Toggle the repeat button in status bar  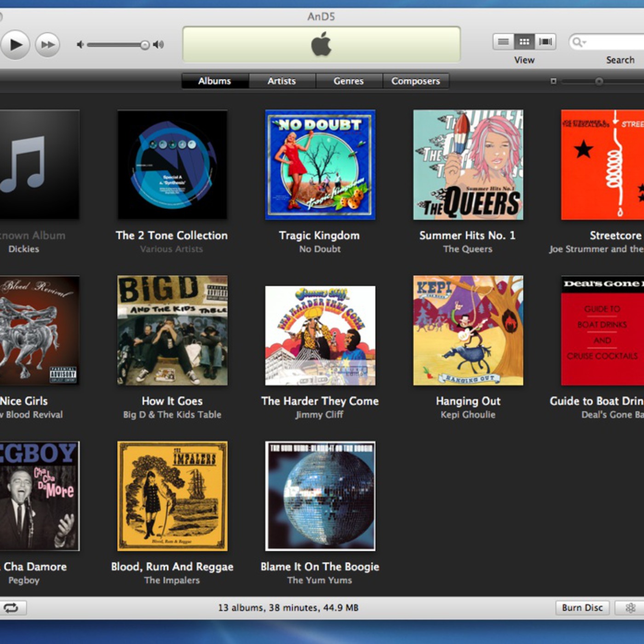pos(11,608)
